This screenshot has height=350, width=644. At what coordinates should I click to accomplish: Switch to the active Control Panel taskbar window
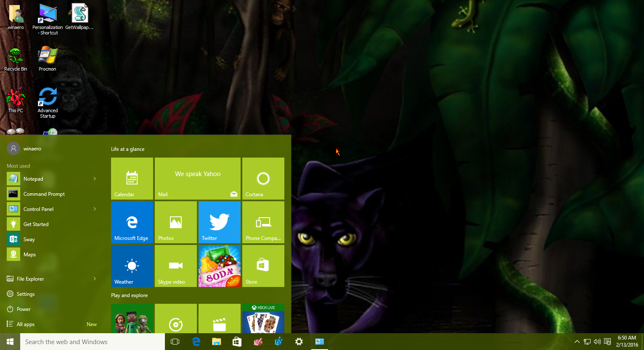[320, 342]
